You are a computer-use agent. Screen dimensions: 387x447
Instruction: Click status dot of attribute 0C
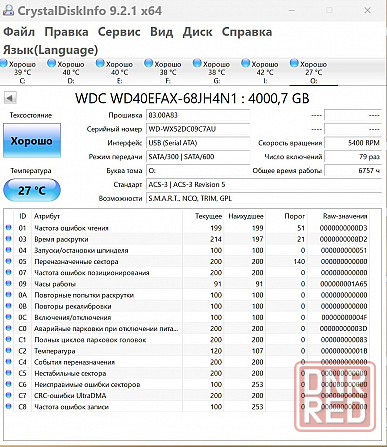coord(9,317)
